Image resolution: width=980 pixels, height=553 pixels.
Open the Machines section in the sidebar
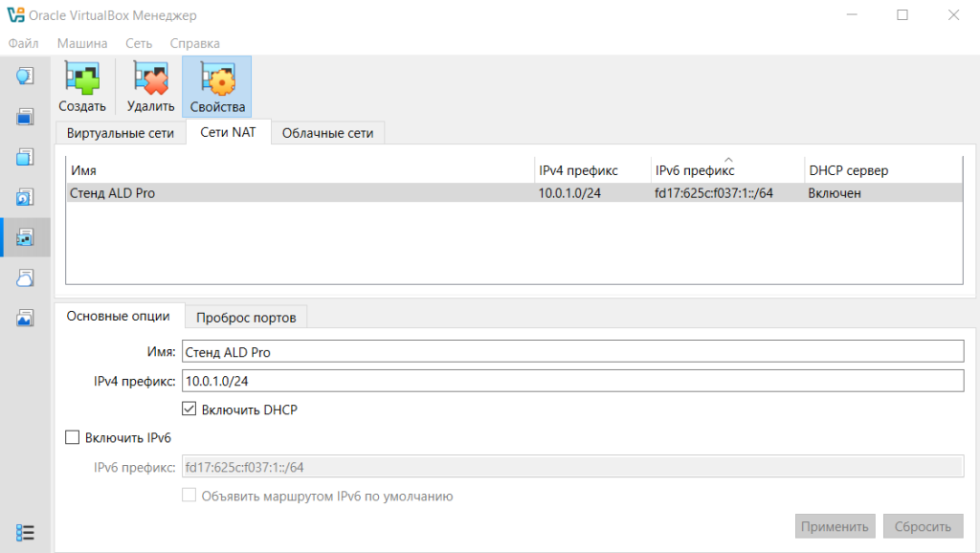pos(26,117)
